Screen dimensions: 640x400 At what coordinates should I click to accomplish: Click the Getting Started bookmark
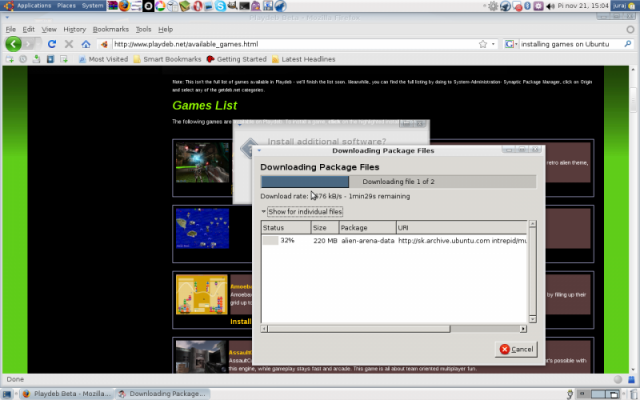point(236,59)
